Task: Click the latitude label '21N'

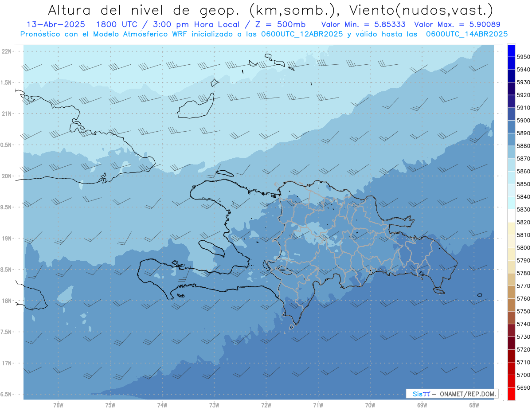Action: (7, 114)
